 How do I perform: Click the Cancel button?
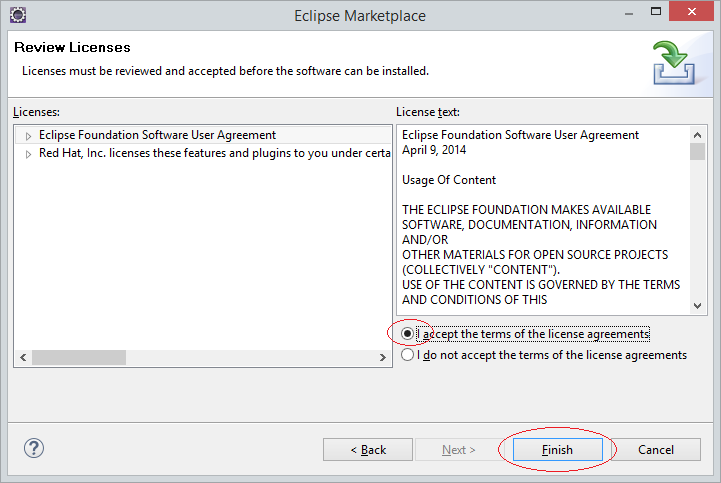coord(656,449)
